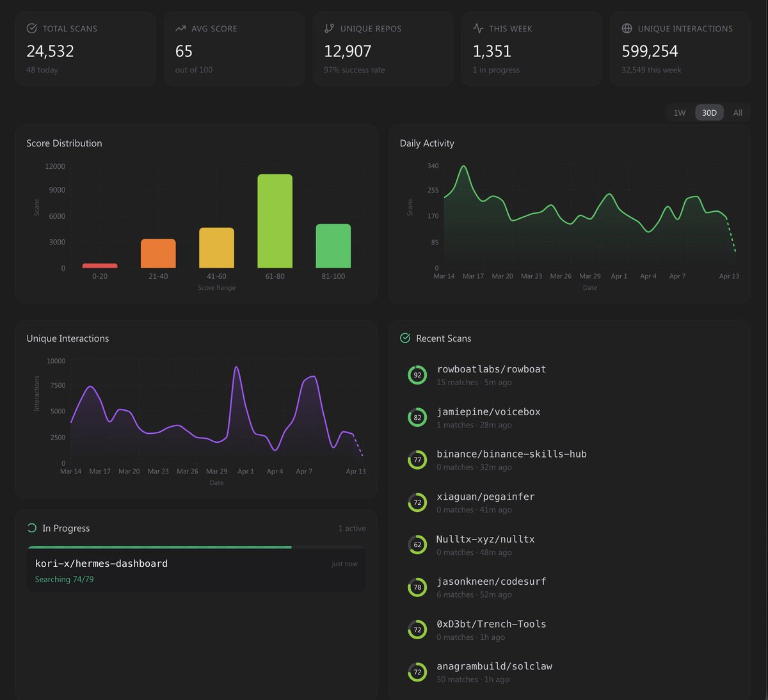Click the Recent Scans checkmark icon

[x=405, y=338]
